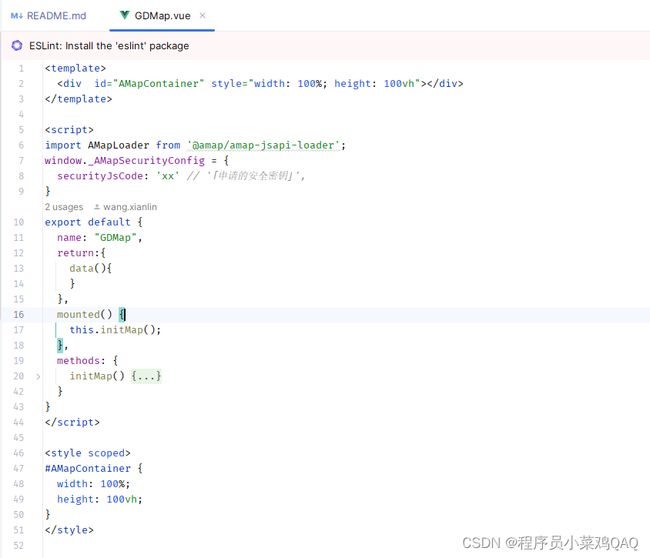The height and width of the screenshot is (558, 650).
Task: Click ESLint install the 'eslint' package message
Action: click(109, 46)
